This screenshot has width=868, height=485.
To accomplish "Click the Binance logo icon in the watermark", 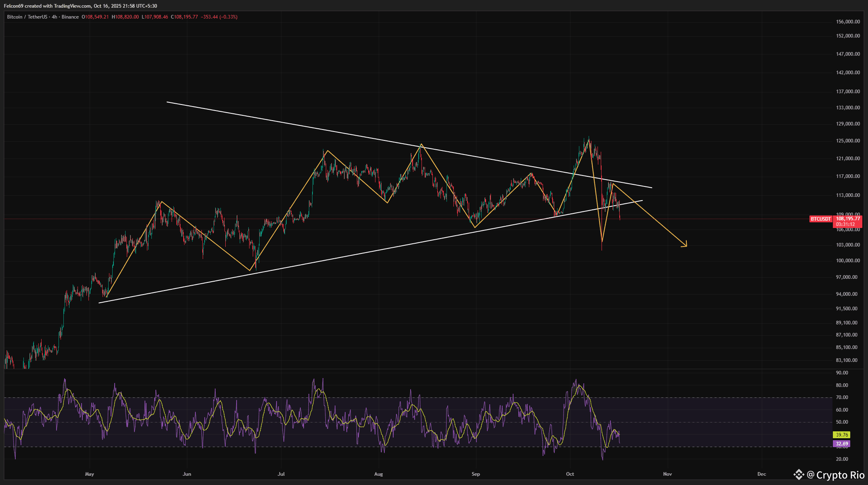I will pyautogui.click(x=799, y=475).
